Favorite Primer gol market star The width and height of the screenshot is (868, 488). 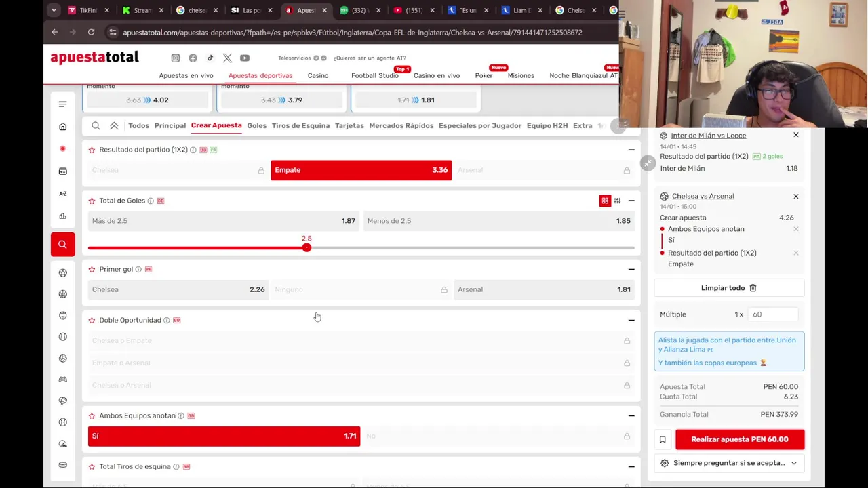coord(92,269)
